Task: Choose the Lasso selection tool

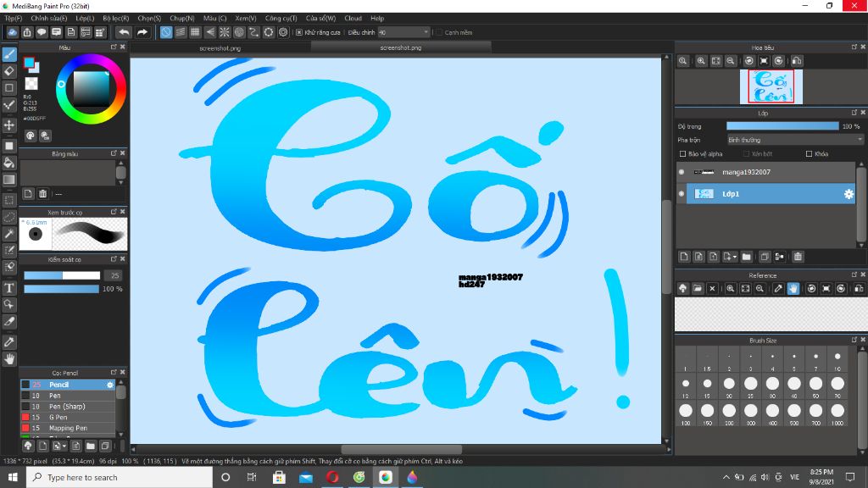Action: click(8, 217)
